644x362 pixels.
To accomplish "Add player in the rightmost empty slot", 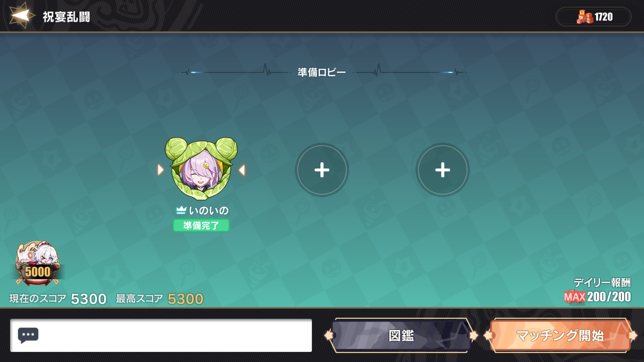I will tap(443, 170).
